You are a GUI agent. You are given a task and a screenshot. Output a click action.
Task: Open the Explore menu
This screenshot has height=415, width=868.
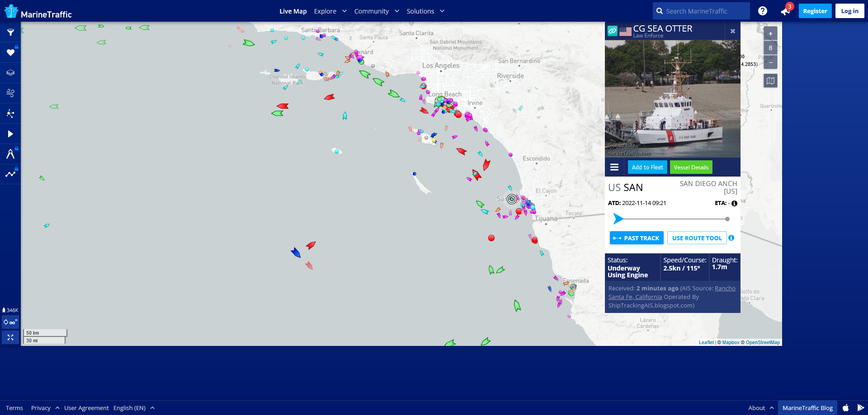[x=325, y=11]
